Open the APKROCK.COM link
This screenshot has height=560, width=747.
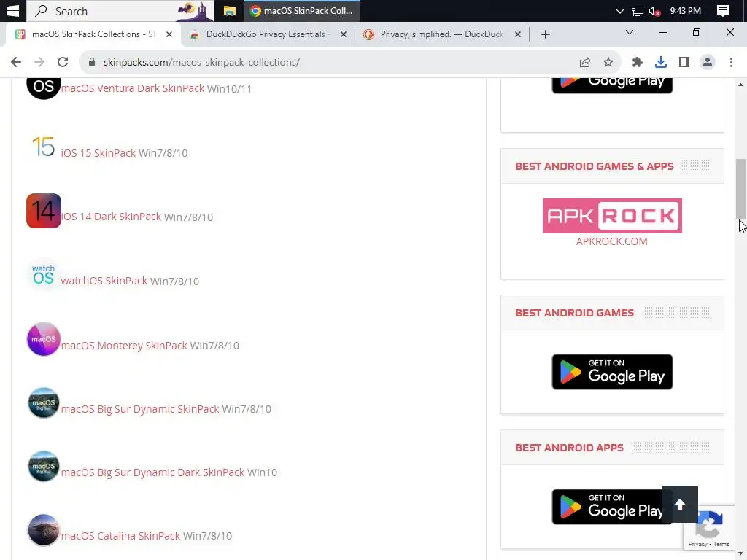tap(612, 241)
